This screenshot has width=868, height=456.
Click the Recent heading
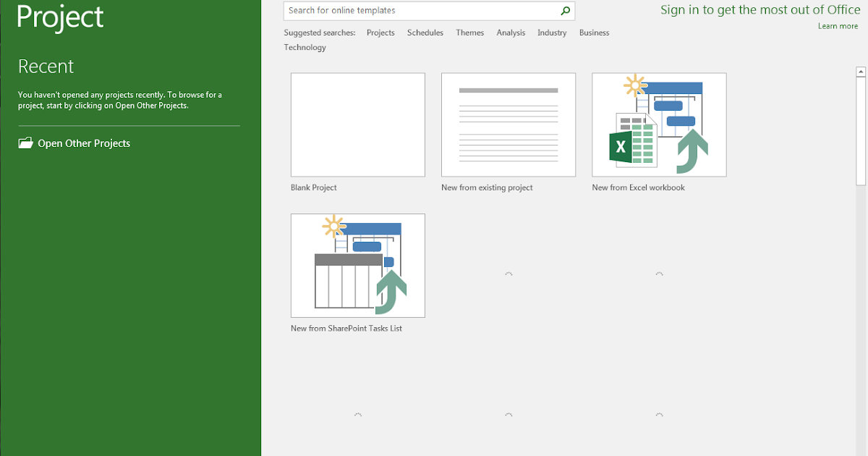coord(46,67)
